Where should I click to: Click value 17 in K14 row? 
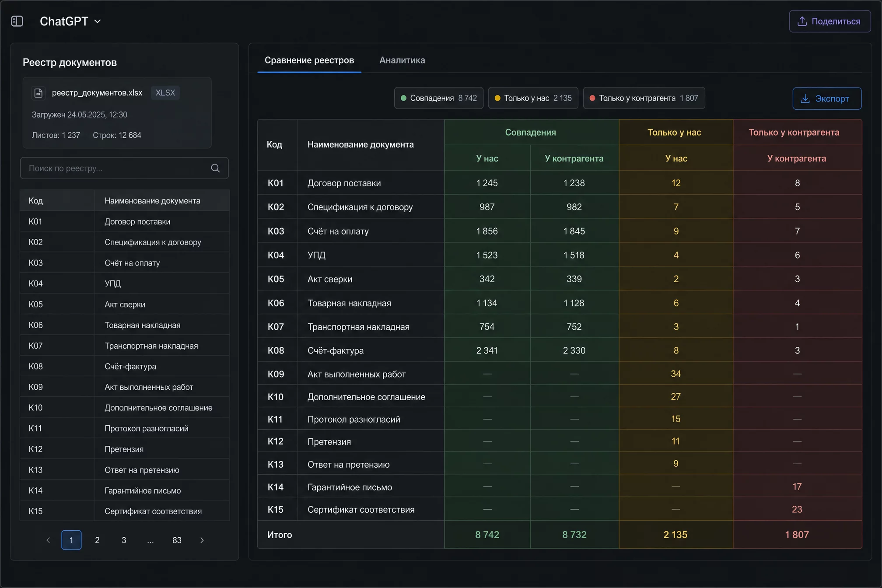click(x=797, y=486)
